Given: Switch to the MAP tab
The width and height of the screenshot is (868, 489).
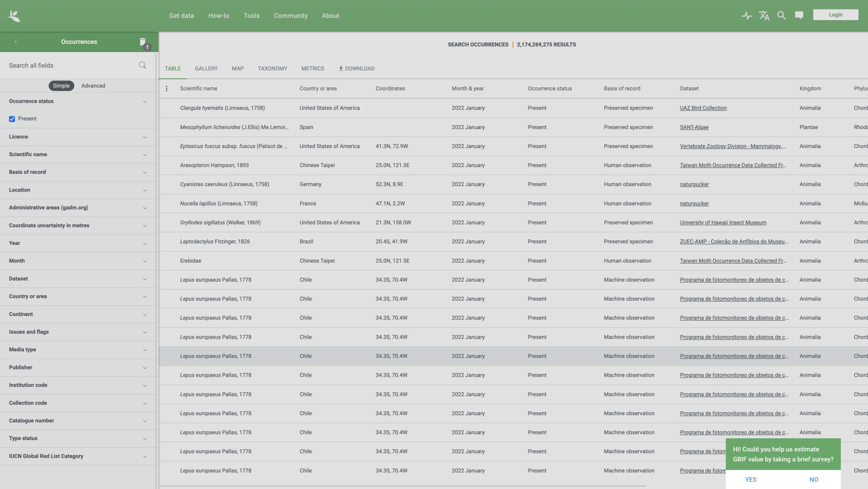Looking at the screenshot, I should tap(237, 68).
